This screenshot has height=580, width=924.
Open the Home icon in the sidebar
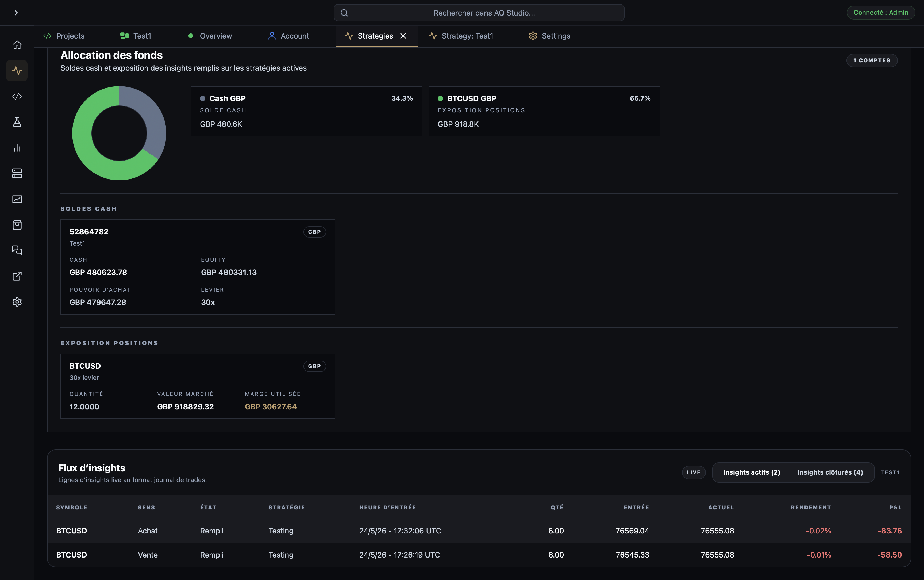[x=17, y=45]
